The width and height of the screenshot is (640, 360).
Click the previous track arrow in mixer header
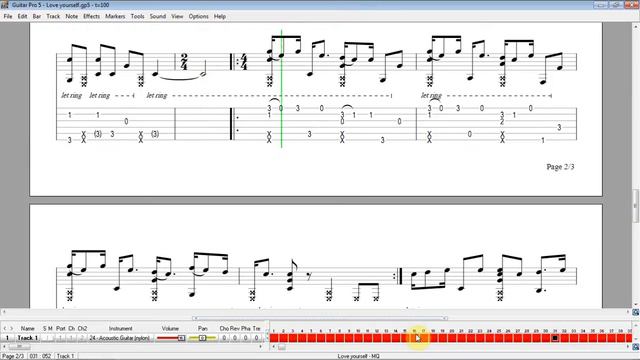(4, 328)
